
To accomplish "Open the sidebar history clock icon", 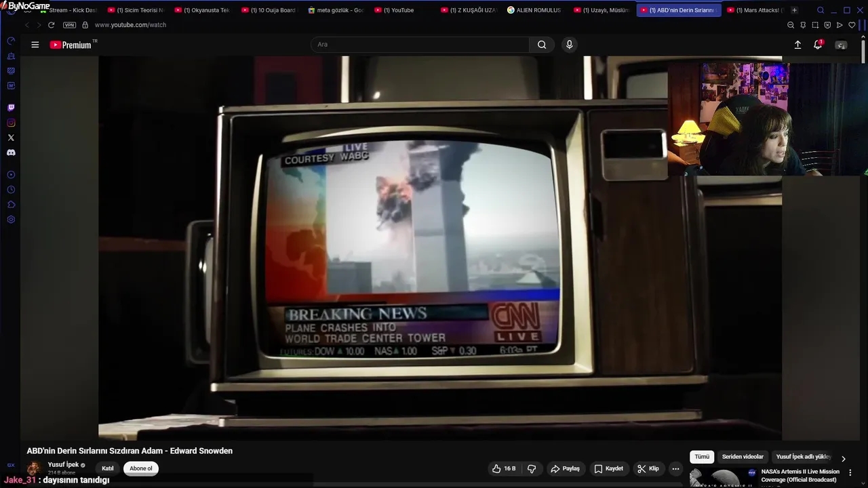I will [11, 190].
